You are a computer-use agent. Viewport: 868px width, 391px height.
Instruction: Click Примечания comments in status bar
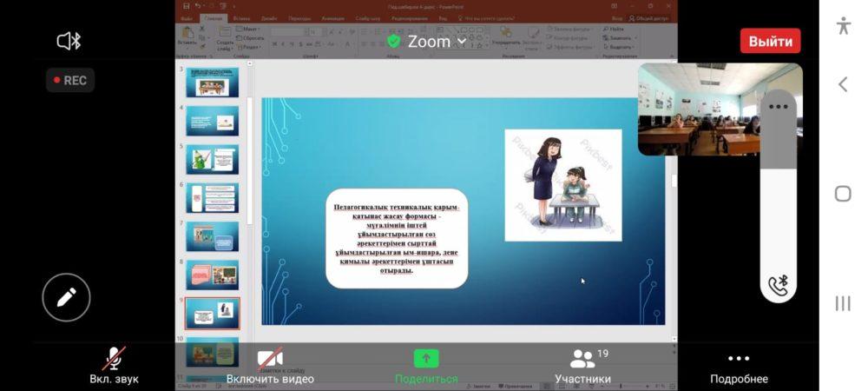pos(516,386)
